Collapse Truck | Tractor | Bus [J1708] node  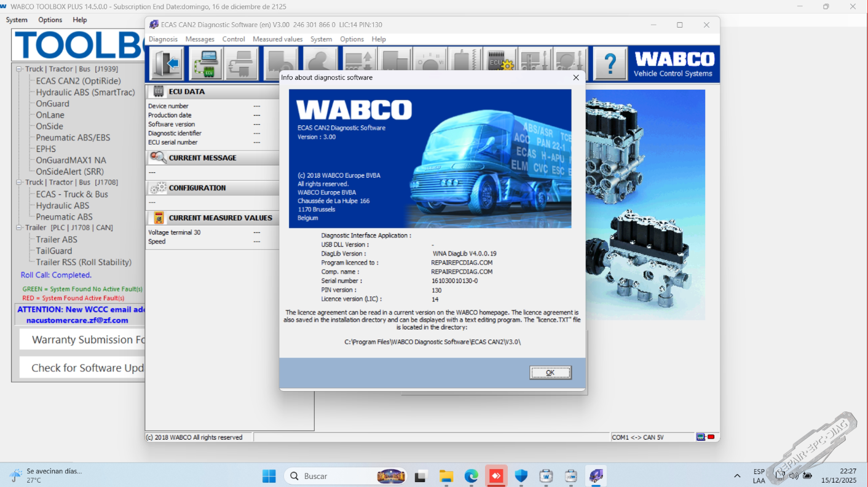pyautogui.click(x=19, y=183)
